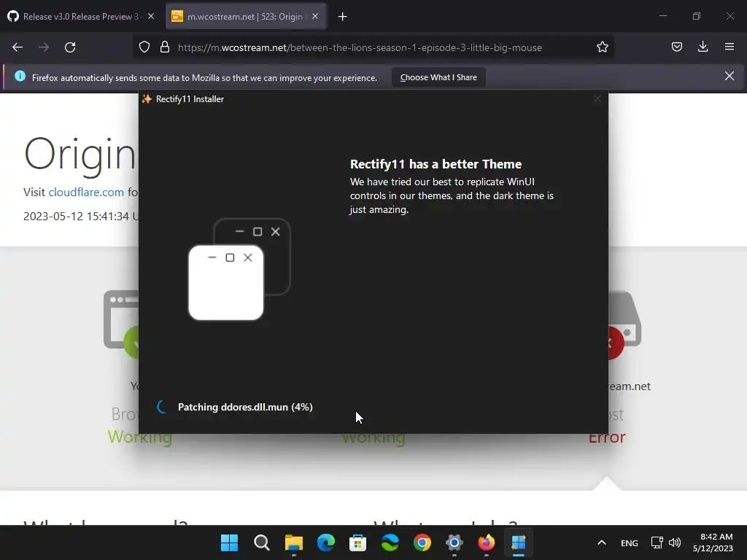The width and height of the screenshot is (747, 560).
Task: Restore down the Firefox window
Action: [x=697, y=16]
